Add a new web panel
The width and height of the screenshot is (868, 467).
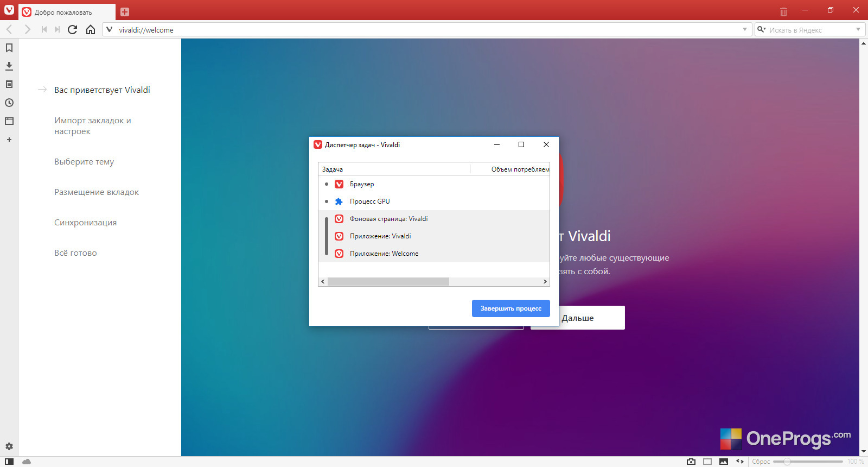pos(9,140)
